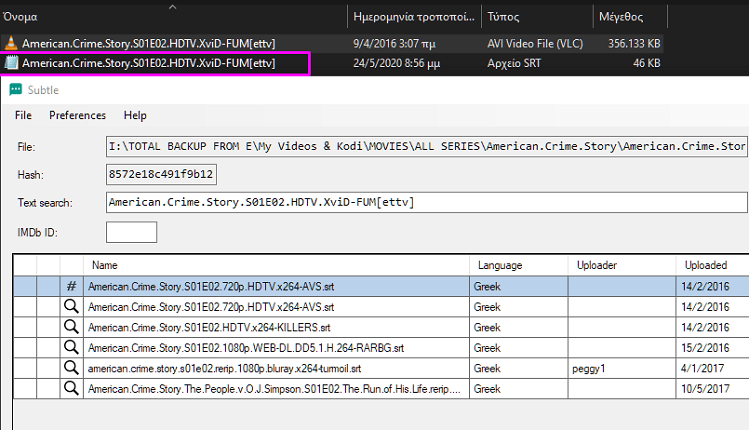Image resolution: width=749 pixels, height=430 pixels.
Task: Select the 1080p.WEB-DL.DD5.1.H.264-RARBG.srt result
Action: coord(246,348)
